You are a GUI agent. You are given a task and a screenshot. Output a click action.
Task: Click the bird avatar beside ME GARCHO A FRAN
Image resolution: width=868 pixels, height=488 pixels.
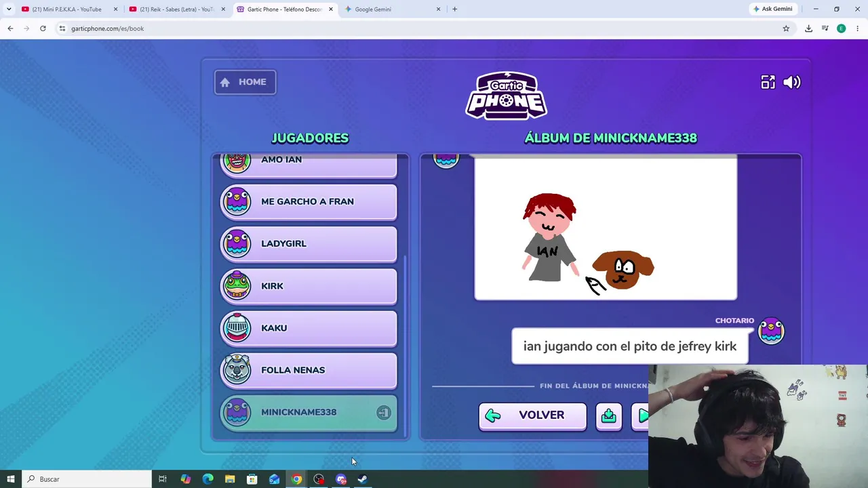coord(237,201)
